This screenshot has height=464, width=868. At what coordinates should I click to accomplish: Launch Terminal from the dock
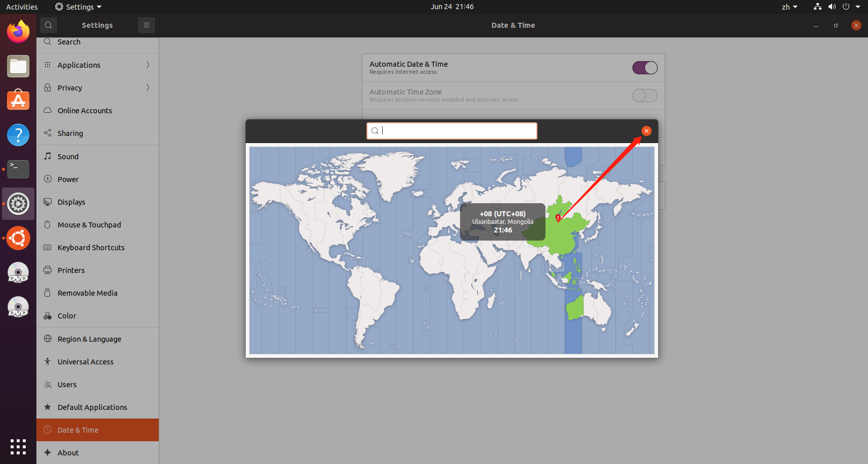pos(18,169)
